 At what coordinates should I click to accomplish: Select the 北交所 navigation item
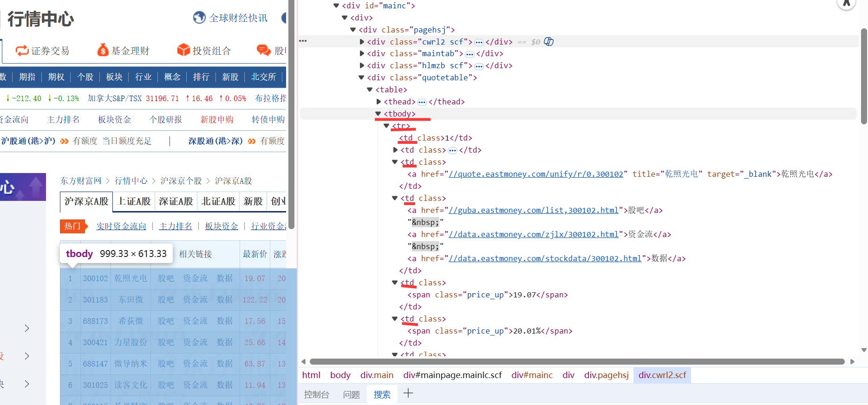click(263, 77)
